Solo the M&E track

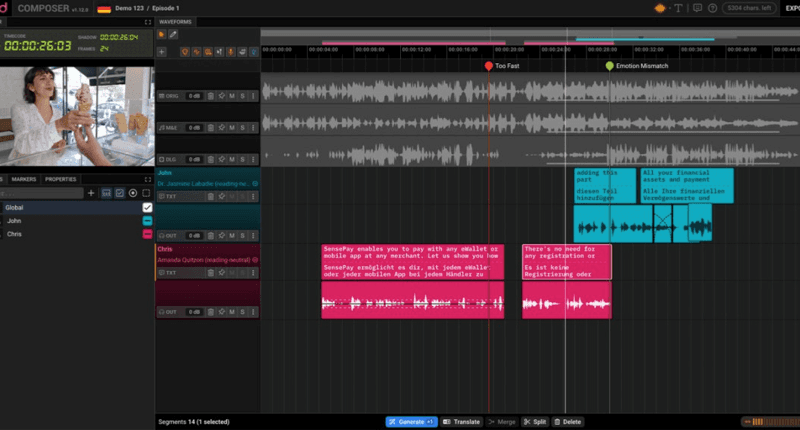tap(242, 127)
